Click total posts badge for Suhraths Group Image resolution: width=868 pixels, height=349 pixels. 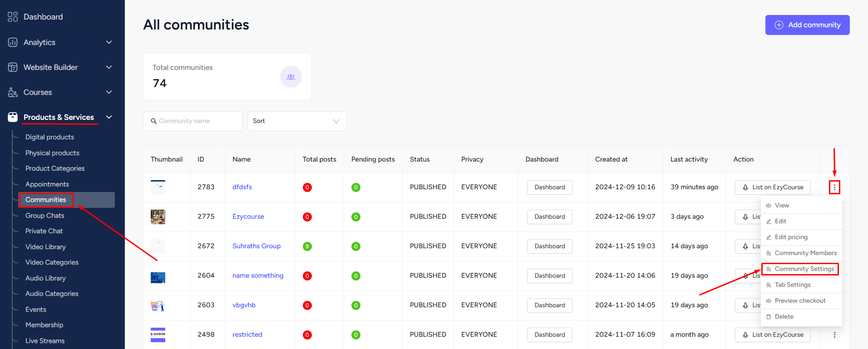click(x=307, y=246)
